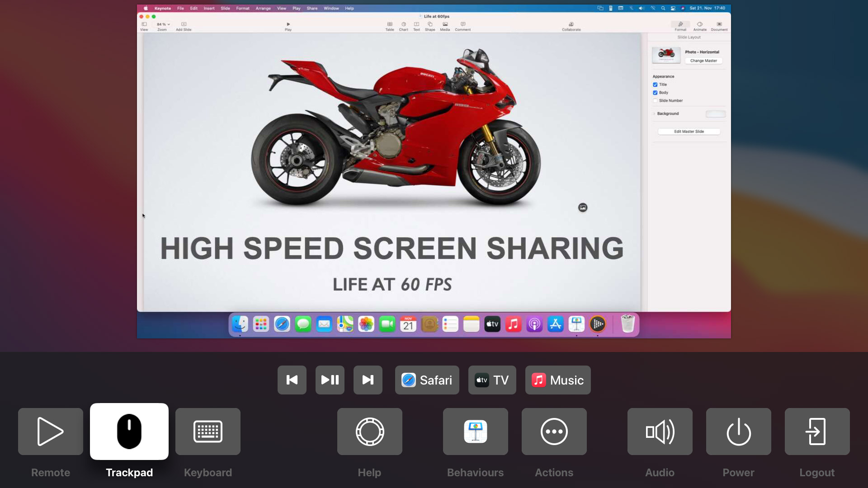Uncheck the Title appearance checkbox
Image resolution: width=868 pixels, height=488 pixels.
(x=655, y=84)
